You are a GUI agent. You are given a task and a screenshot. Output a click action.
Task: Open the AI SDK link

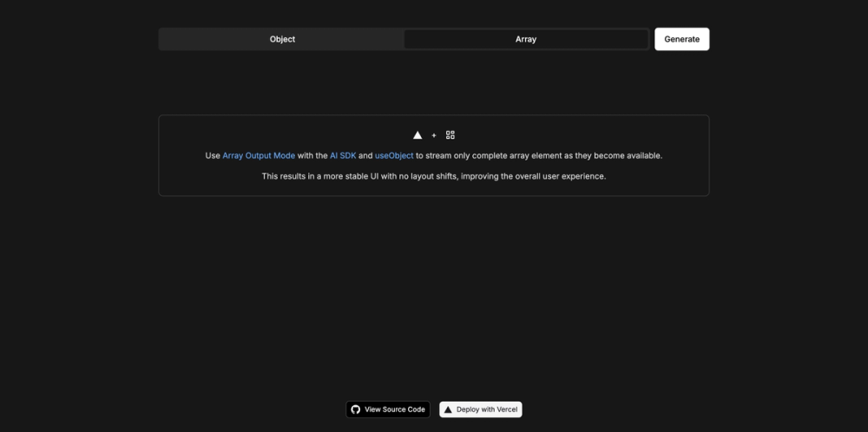343,156
